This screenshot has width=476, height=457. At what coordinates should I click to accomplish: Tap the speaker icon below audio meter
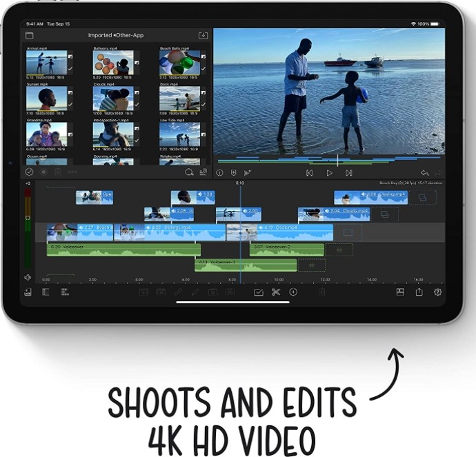pyautogui.click(x=28, y=277)
